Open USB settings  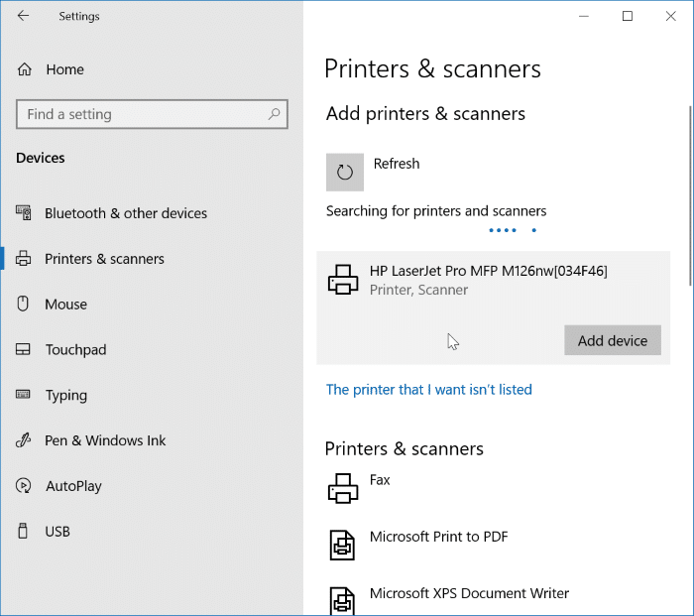point(58,532)
